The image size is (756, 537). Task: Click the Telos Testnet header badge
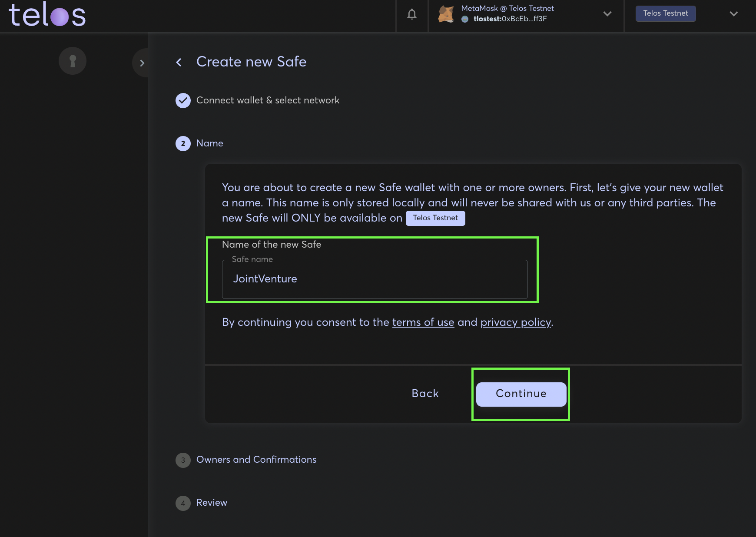(x=665, y=13)
